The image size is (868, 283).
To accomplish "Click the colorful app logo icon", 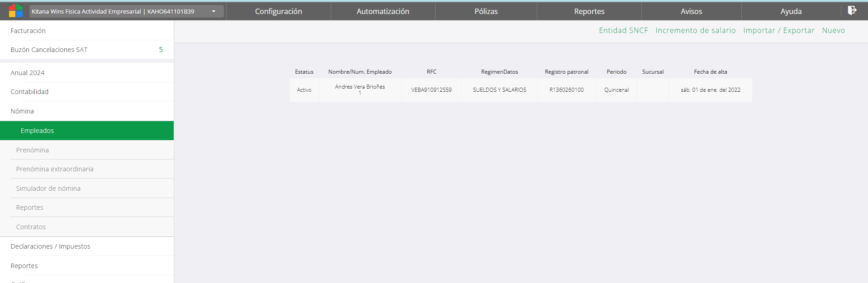I will point(15,11).
